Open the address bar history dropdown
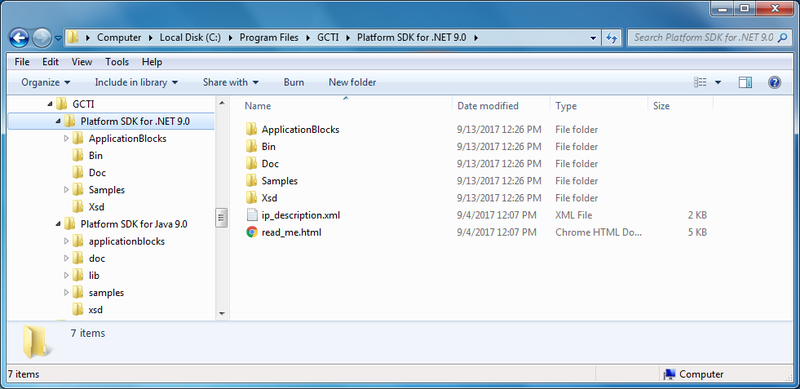800x389 pixels. coord(593,38)
